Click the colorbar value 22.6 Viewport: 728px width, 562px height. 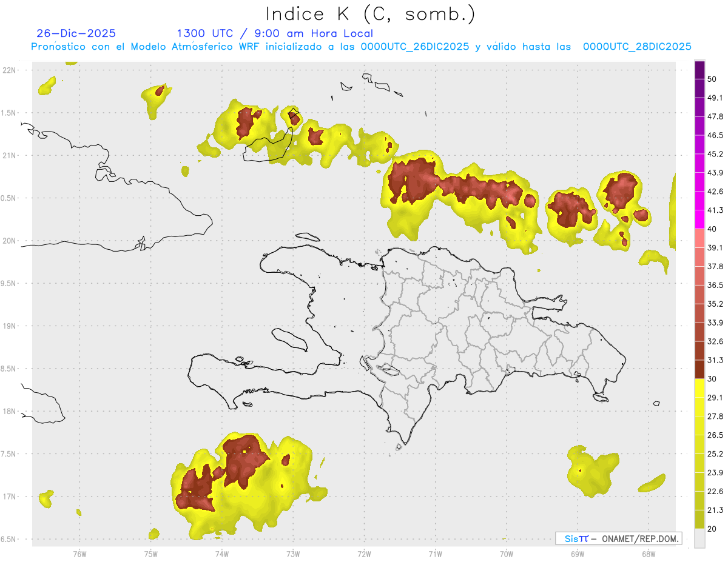coord(715,491)
